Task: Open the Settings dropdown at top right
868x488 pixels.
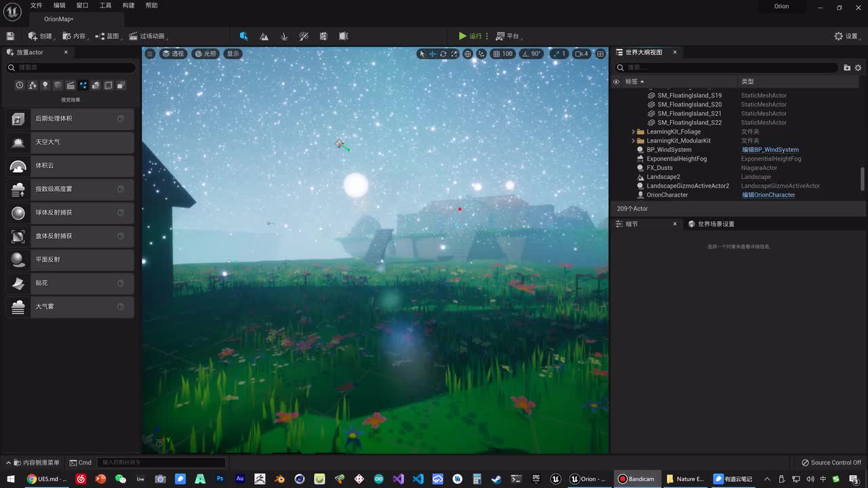Action: (848, 36)
